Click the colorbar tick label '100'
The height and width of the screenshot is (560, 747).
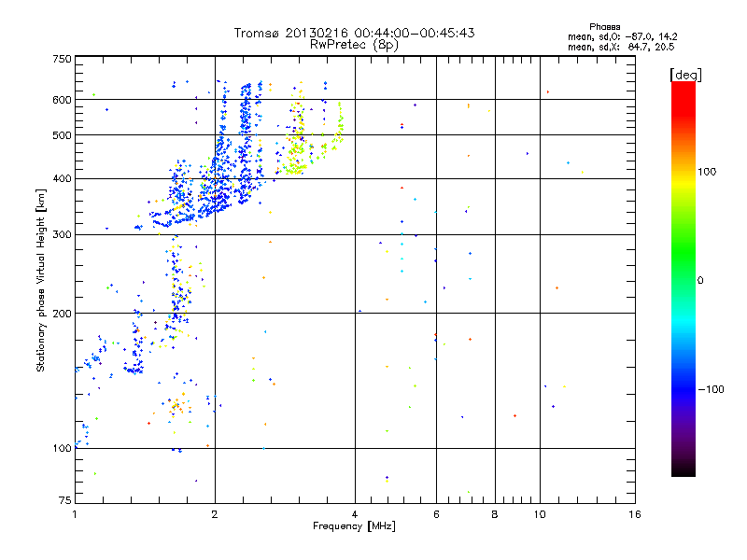coord(707,172)
